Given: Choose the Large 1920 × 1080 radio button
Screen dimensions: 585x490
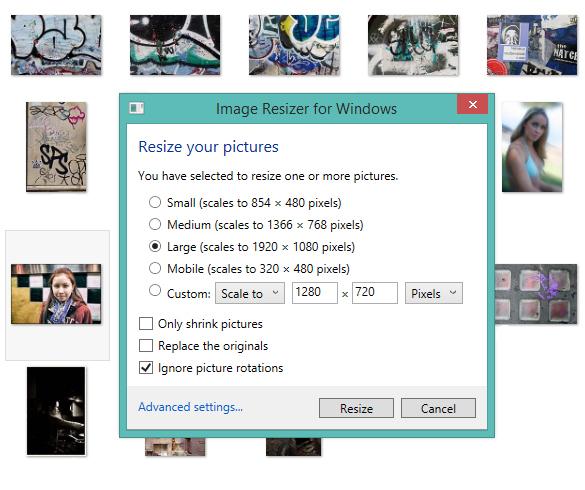Looking at the screenshot, I should pos(155,246).
